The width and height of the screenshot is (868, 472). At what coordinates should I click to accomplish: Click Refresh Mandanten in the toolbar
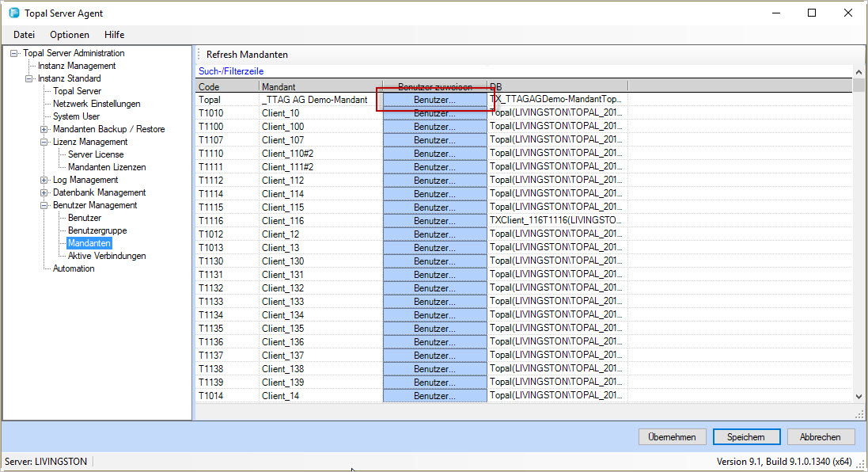tap(247, 55)
